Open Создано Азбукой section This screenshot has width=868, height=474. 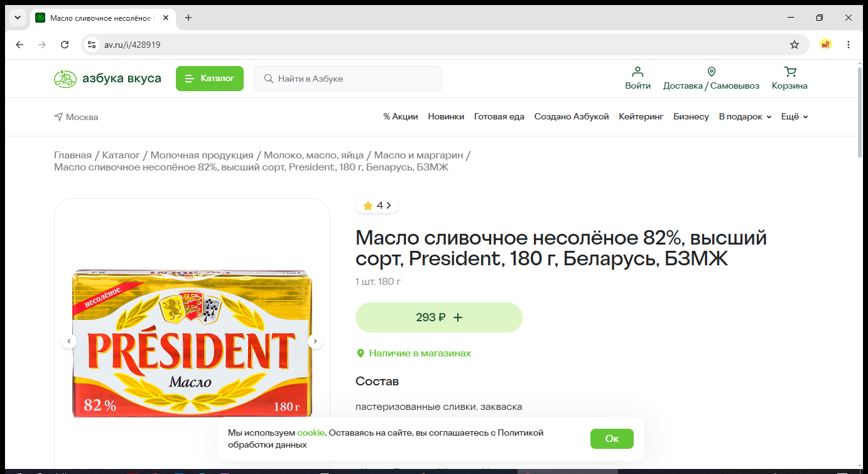point(572,117)
